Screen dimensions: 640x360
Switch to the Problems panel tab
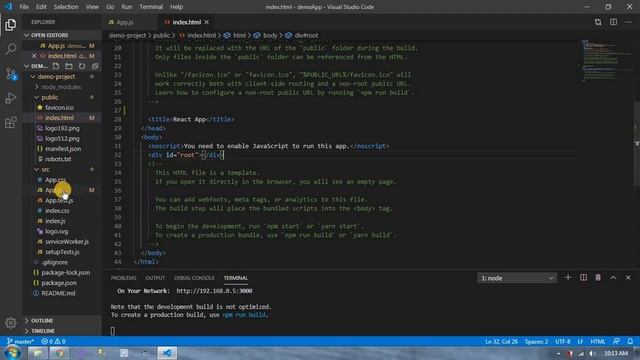[x=123, y=278]
